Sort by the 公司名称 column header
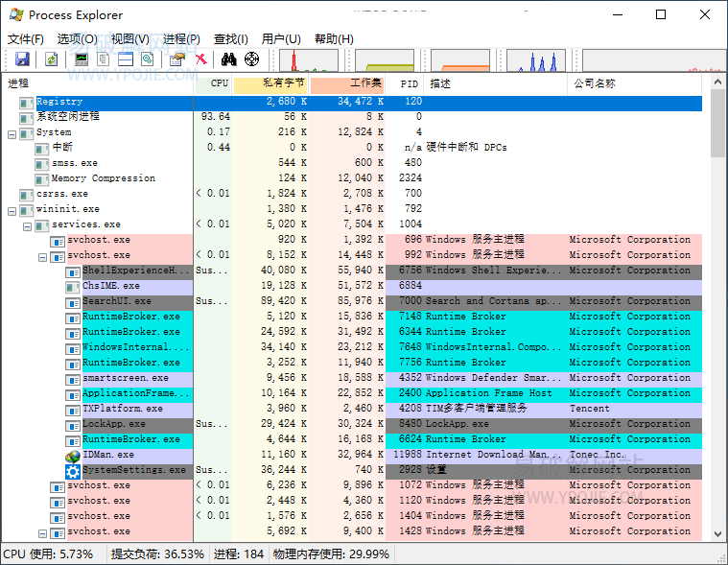 click(635, 83)
